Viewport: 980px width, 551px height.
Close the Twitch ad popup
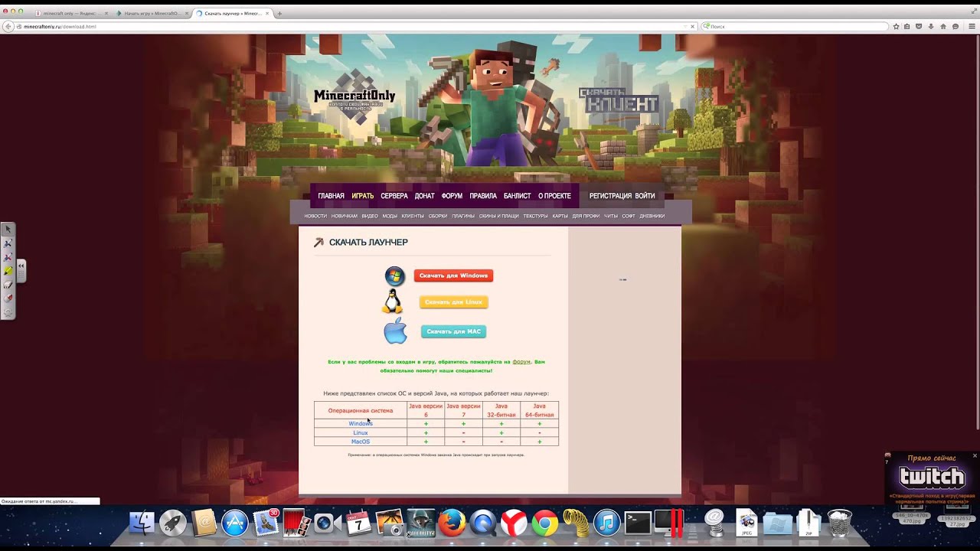tap(975, 455)
